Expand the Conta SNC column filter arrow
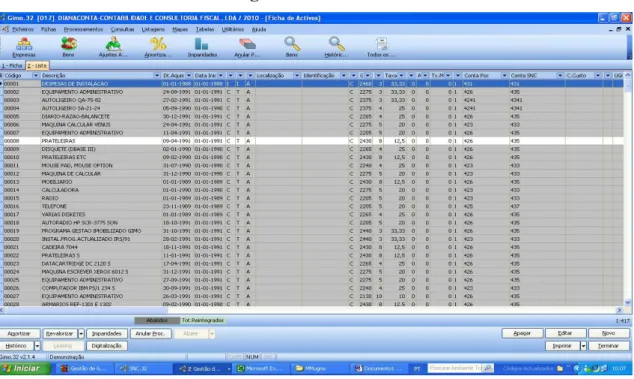The height and width of the screenshot is (379, 634). [x=560, y=76]
